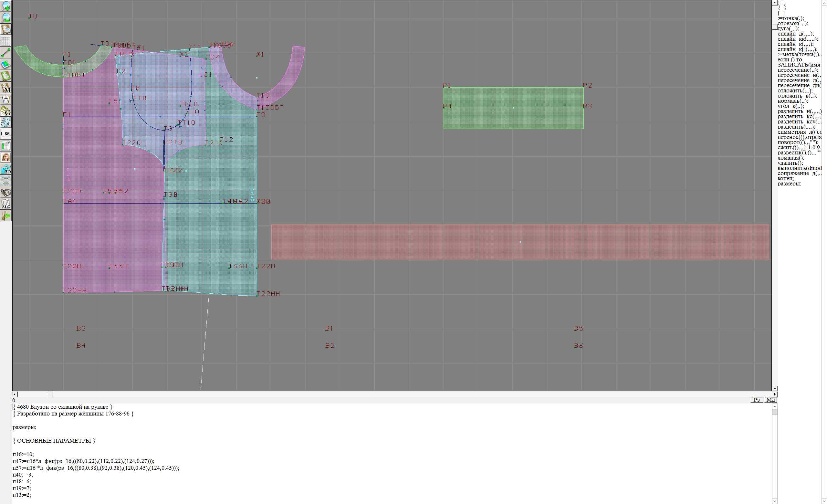Toggle the grid display icon
Viewport: 827px width, 504px height.
tap(6, 41)
